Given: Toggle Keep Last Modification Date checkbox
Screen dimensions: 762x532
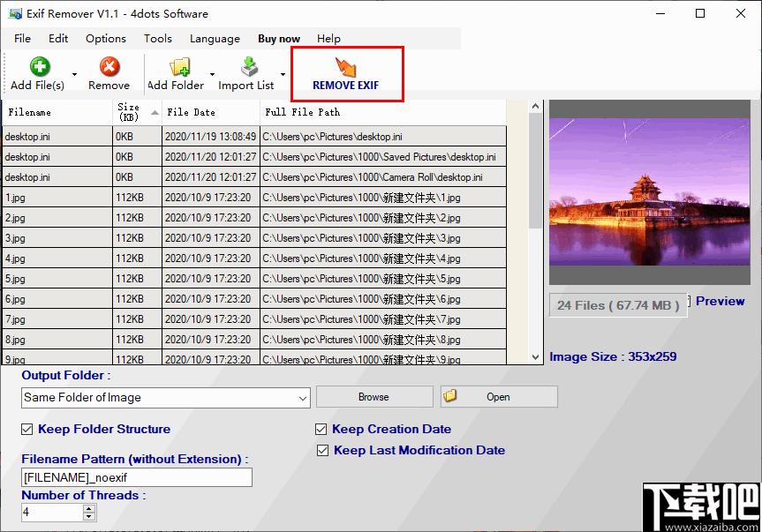Looking at the screenshot, I should pyautogui.click(x=322, y=451).
